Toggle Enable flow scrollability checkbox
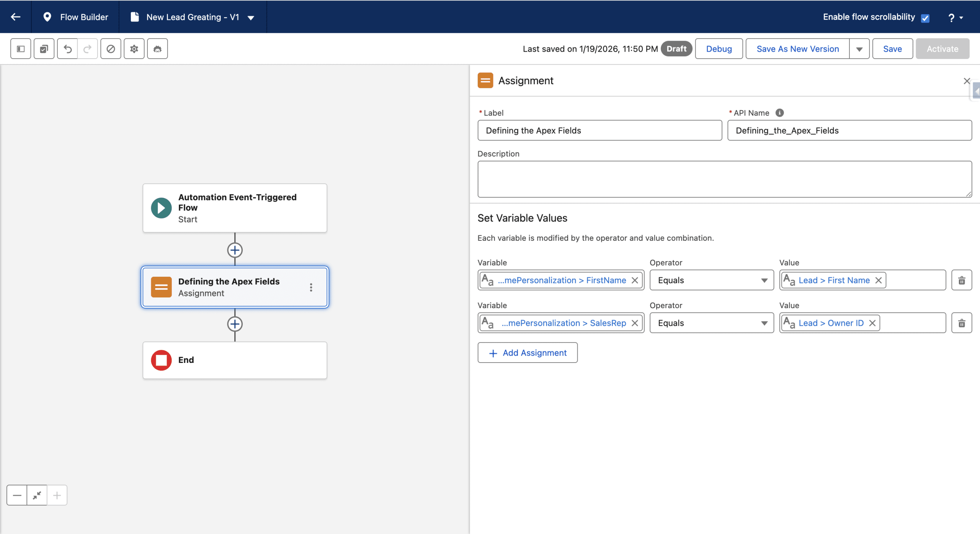The image size is (980, 534). (x=925, y=18)
